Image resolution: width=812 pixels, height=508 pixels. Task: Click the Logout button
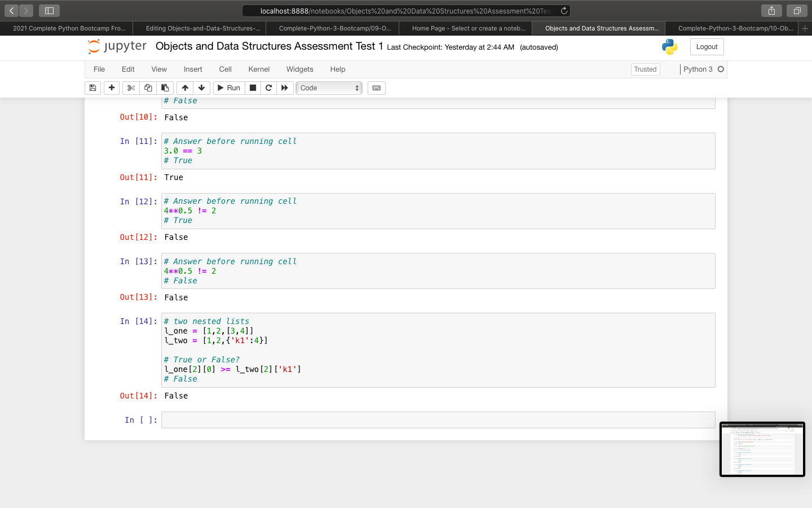click(707, 47)
